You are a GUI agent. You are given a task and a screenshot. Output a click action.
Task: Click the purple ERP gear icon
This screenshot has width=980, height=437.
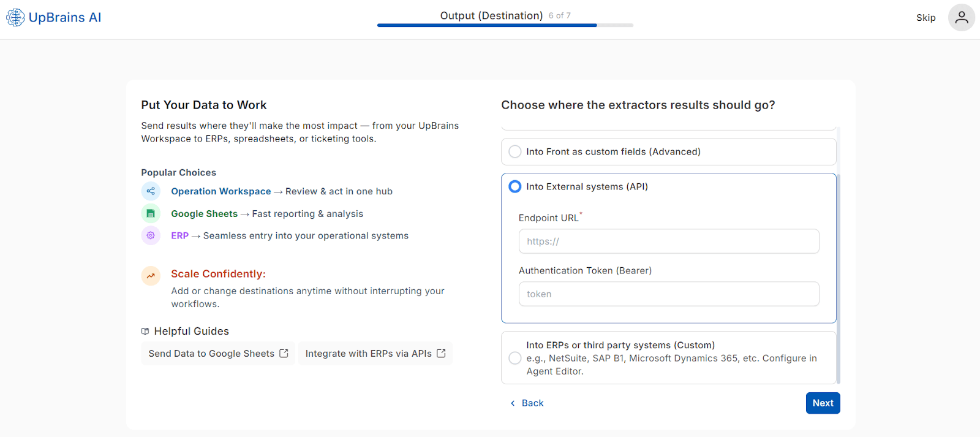[151, 235]
